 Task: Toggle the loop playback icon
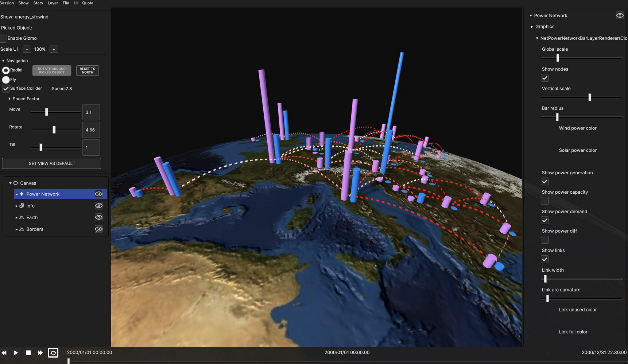point(53,353)
